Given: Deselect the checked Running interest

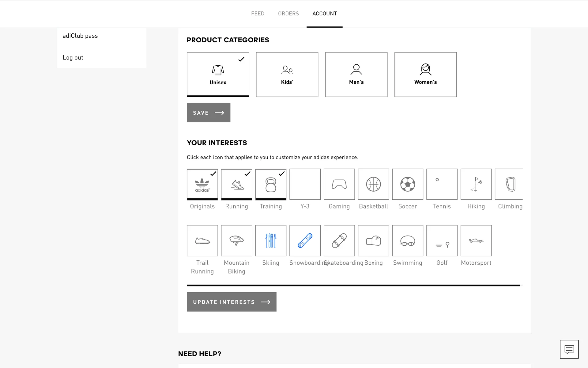Looking at the screenshot, I should coord(236,184).
